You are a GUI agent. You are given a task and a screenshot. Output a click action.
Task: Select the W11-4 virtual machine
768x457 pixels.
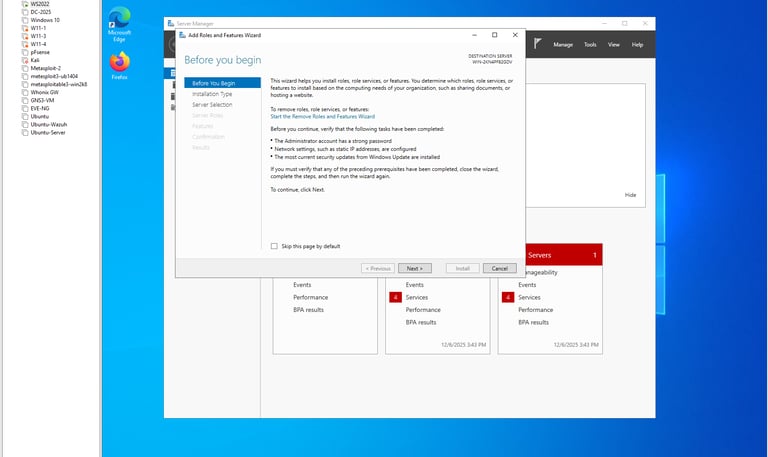coord(38,44)
